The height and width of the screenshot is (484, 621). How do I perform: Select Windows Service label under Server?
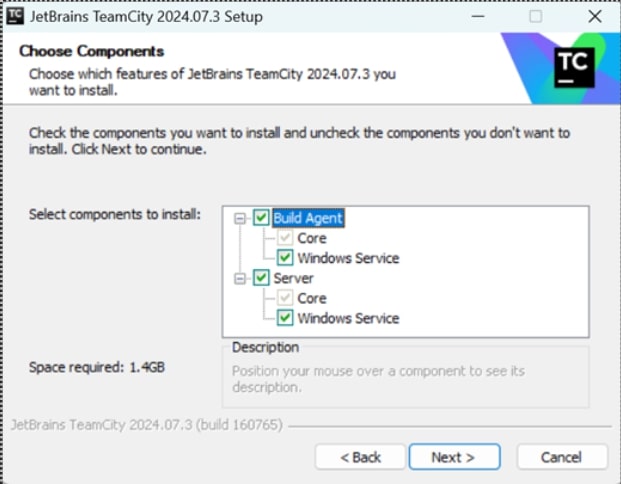click(348, 318)
